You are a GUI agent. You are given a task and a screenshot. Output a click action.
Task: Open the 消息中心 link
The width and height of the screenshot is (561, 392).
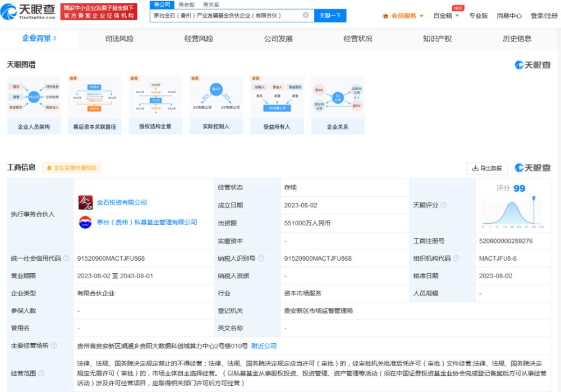point(509,16)
